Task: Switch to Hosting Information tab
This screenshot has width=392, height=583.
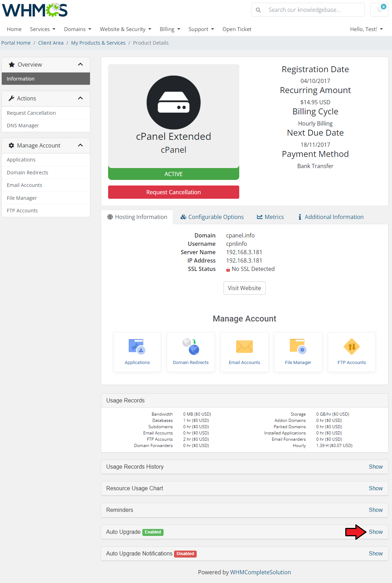Action: click(x=137, y=217)
